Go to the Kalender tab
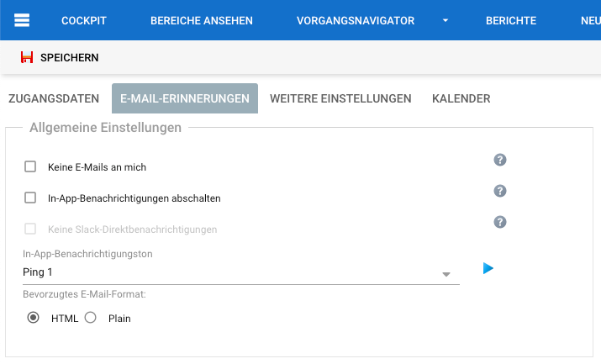Image resolution: width=601 pixels, height=364 pixels. 461,98
